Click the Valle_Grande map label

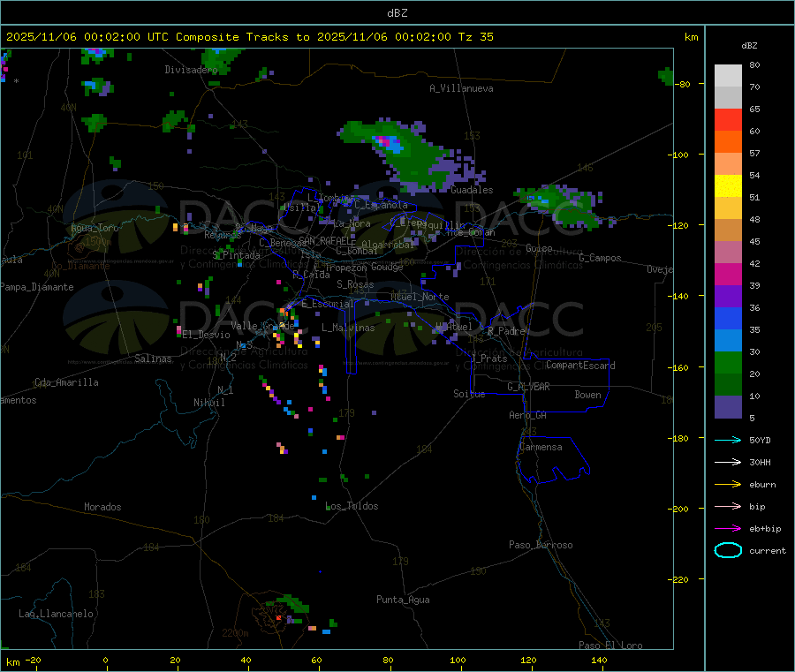(262, 325)
